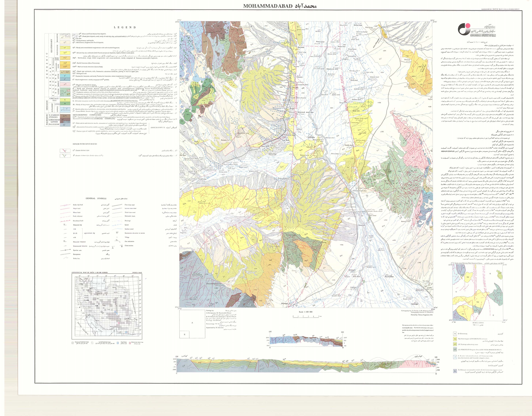Click "Minor fault" label
The image size is (532, 416).
(77, 213)
